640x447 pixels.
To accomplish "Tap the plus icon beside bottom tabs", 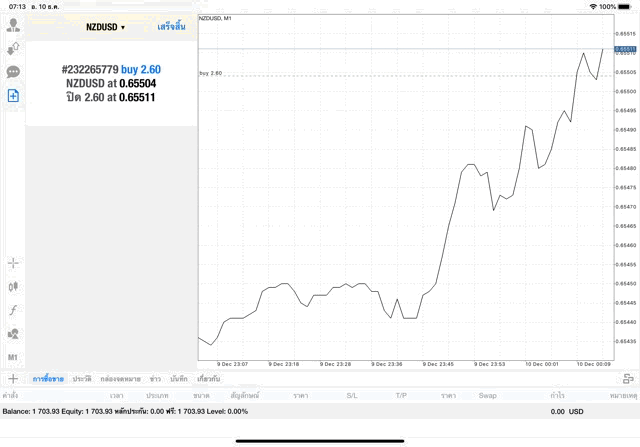I will (13, 379).
